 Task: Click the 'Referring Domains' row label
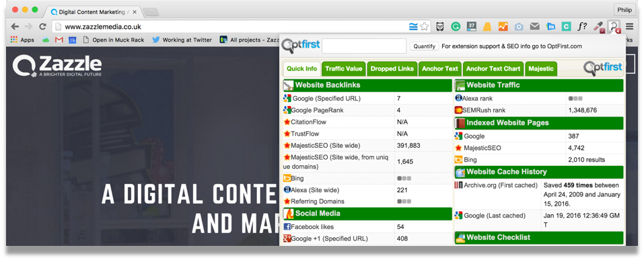pyautogui.click(x=318, y=202)
